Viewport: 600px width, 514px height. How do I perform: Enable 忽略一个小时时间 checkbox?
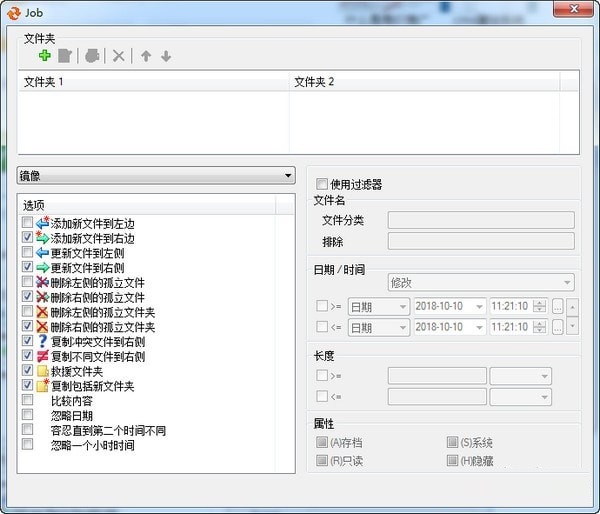pos(27,444)
